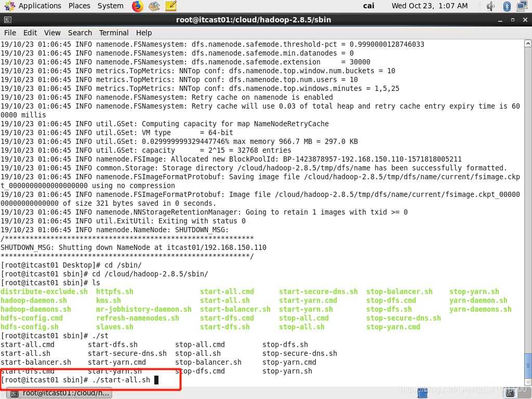The width and height of the screenshot is (532, 399).
Task: Launch Firefox from the top panel
Action: pyautogui.click(x=137, y=6)
